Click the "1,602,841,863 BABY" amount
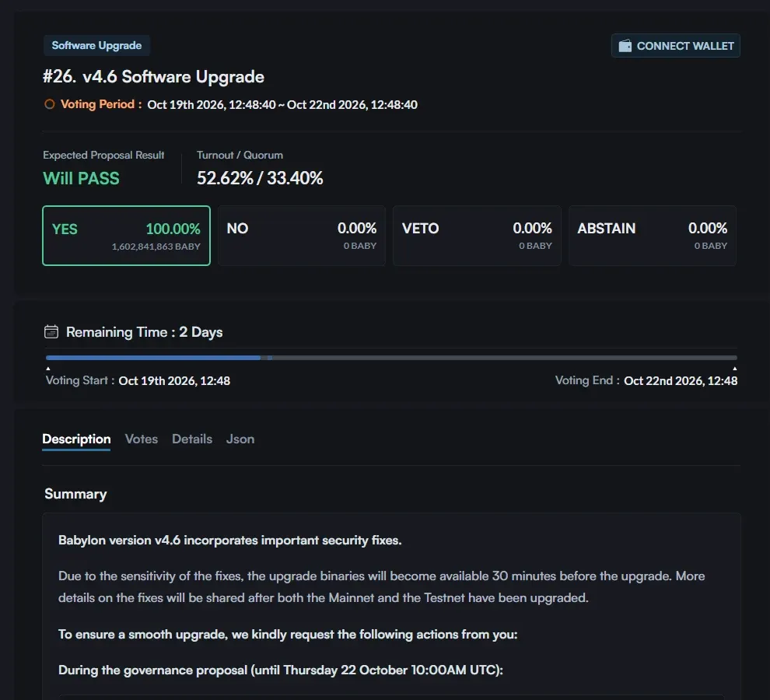The height and width of the screenshot is (700, 770). [156, 246]
